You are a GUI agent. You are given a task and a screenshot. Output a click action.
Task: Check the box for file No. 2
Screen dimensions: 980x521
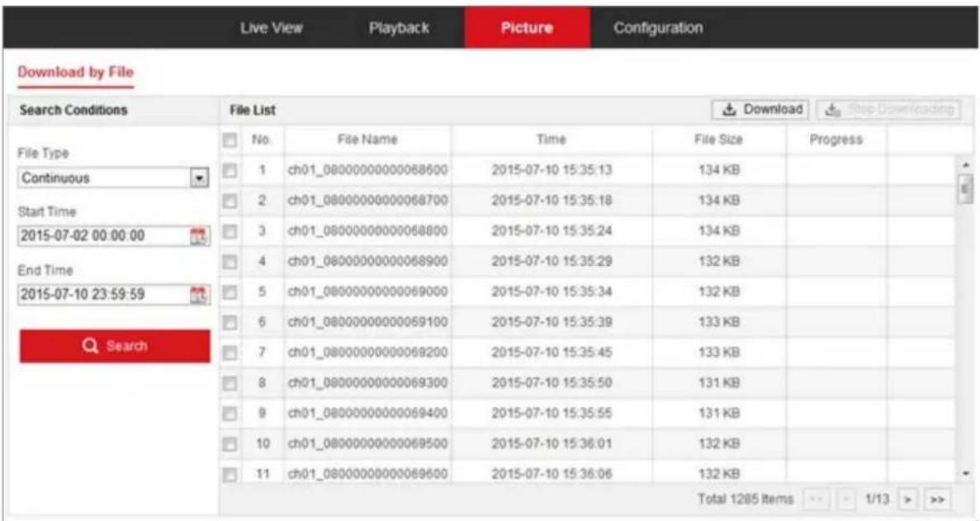230,201
